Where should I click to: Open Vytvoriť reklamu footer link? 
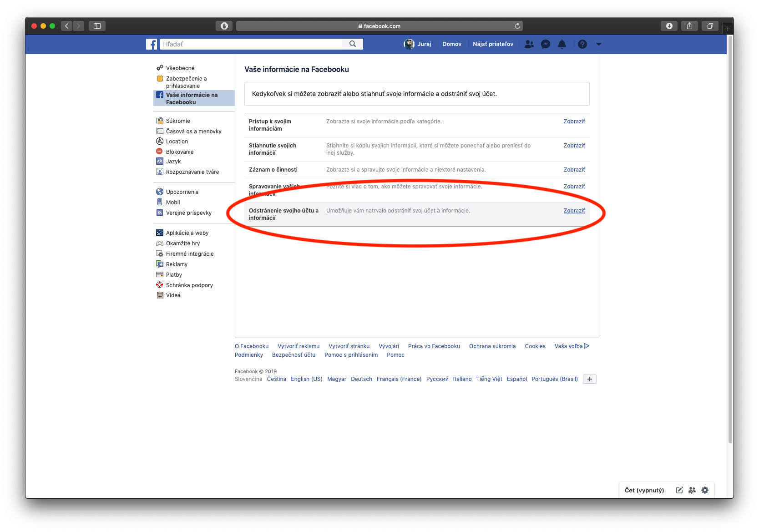pyautogui.click(x=299, y=346)
